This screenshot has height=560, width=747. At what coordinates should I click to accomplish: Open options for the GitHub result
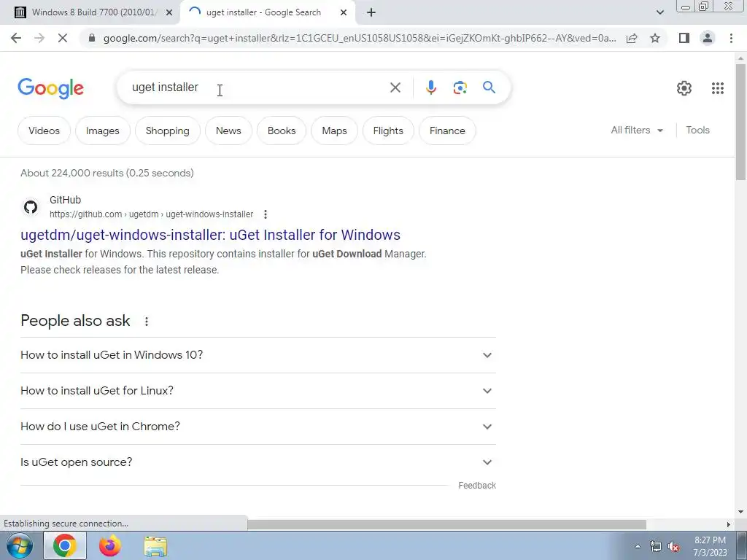266,214
